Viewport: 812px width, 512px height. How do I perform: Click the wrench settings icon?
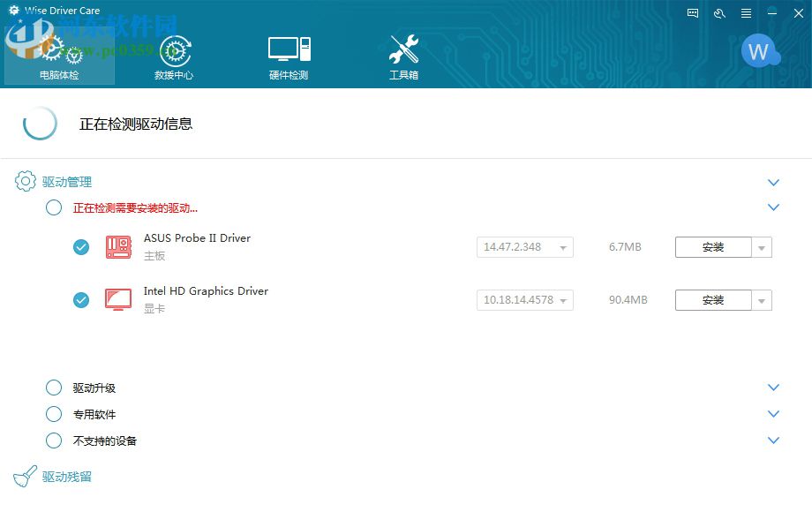718,13
